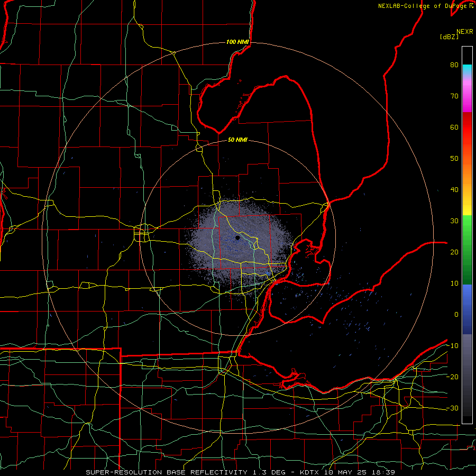Click the 70 dBZ value on the scale
Image resolution: width=476 pixels, height=476 pixels.
coord(454,96)
